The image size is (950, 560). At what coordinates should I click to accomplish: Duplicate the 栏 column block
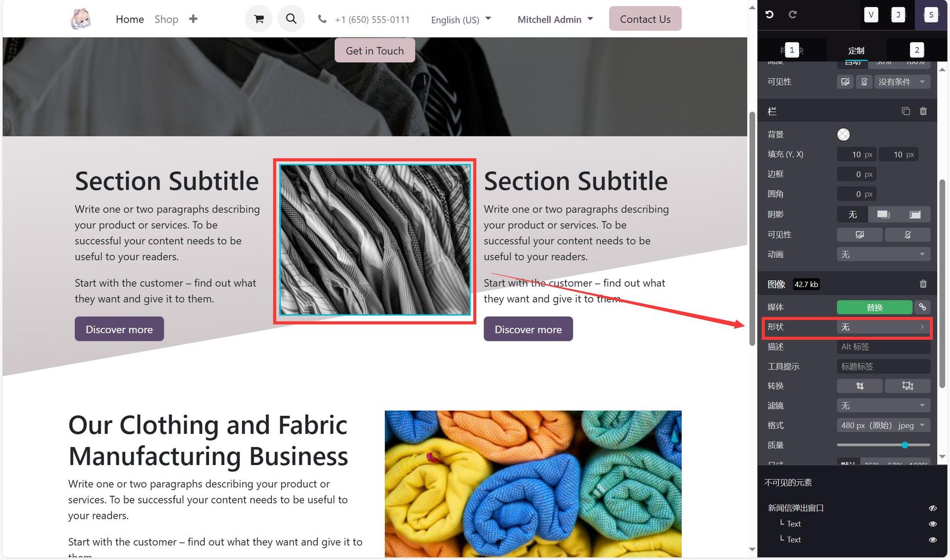[905, 111]
